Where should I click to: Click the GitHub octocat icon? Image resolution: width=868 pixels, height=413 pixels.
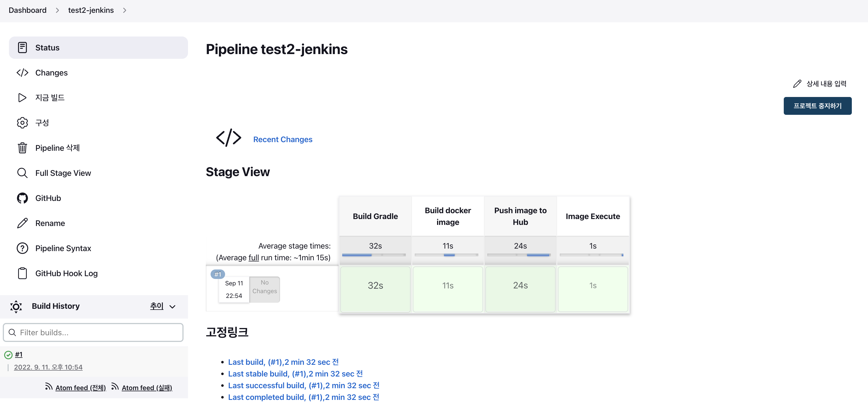coord(22,198)
